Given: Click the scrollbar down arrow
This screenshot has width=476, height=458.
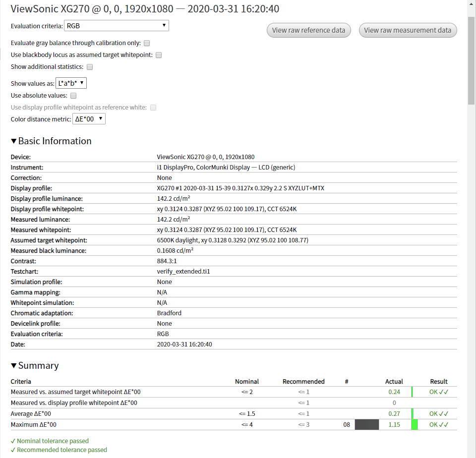Looking at the screenshot, I should click(x=470, y=454).
